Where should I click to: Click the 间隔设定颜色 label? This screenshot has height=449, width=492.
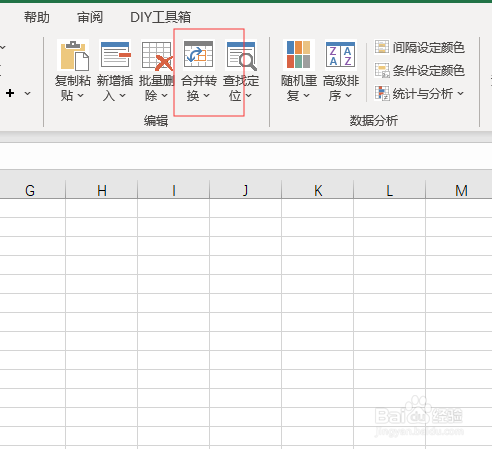click(x=428, y=47)
